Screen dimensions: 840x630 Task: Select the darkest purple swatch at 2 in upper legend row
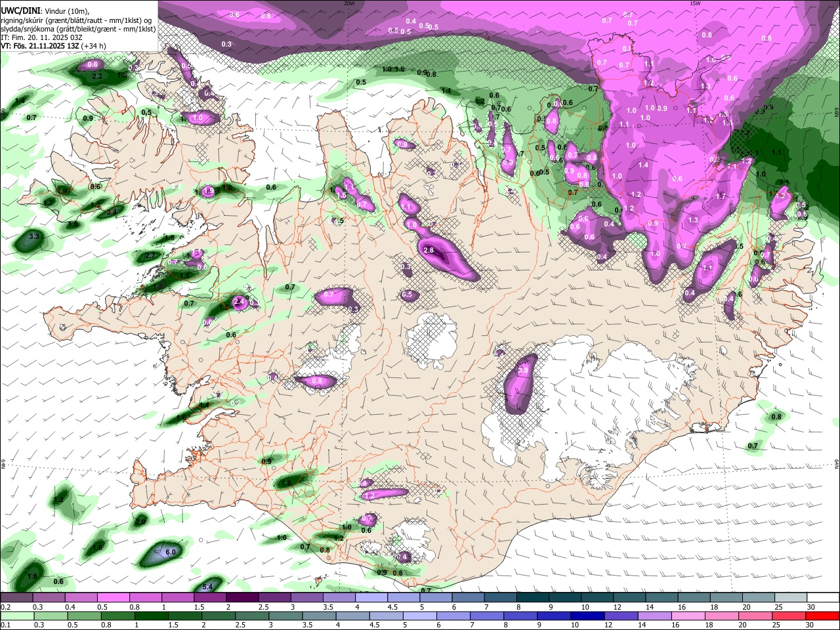point(241,598)
